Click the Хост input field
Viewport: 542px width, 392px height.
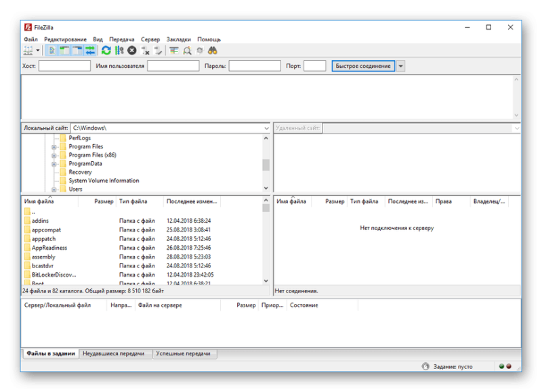pyautogui.click(x=64, y=66)
